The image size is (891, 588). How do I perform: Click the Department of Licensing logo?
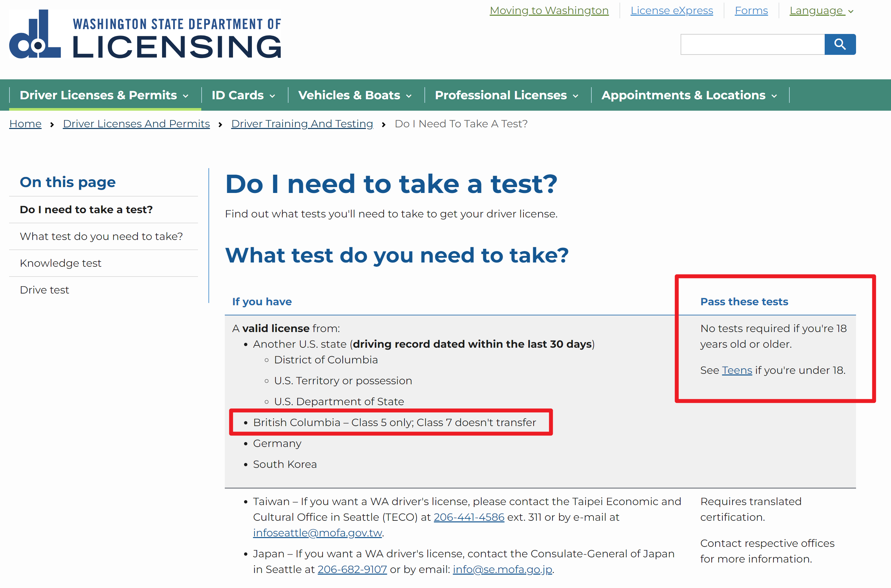[145, 34]
